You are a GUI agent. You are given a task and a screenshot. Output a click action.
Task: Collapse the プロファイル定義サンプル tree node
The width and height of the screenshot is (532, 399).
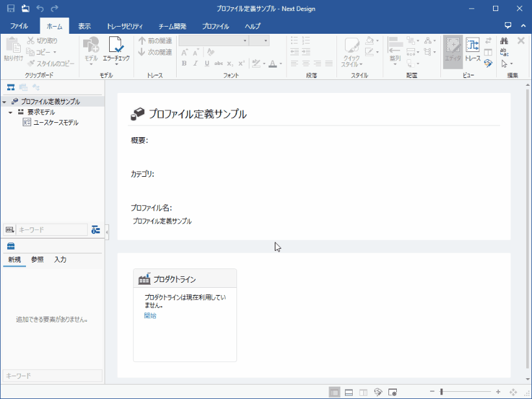(x=5, y=102)
